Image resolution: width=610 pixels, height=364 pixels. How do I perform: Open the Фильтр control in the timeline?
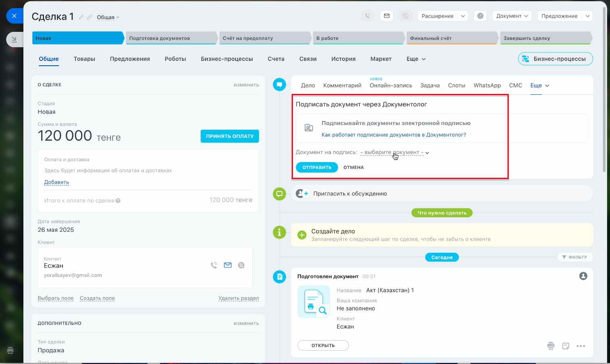point(574,257)
